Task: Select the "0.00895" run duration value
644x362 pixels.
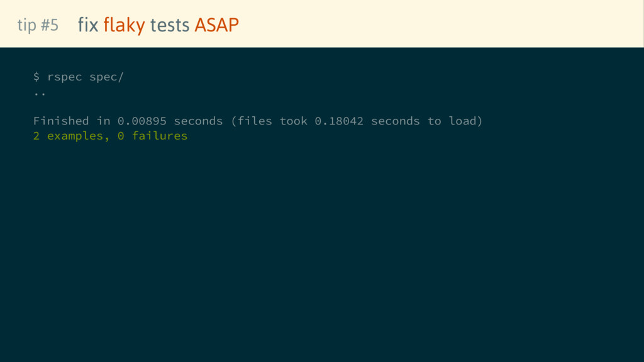Action: [x=142, y=121]
